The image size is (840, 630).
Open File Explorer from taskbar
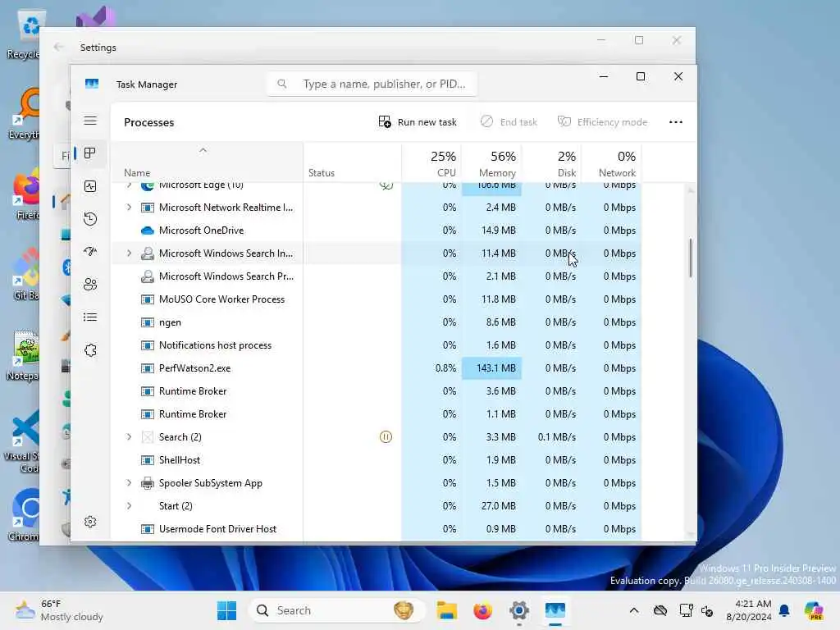[446, 610]
